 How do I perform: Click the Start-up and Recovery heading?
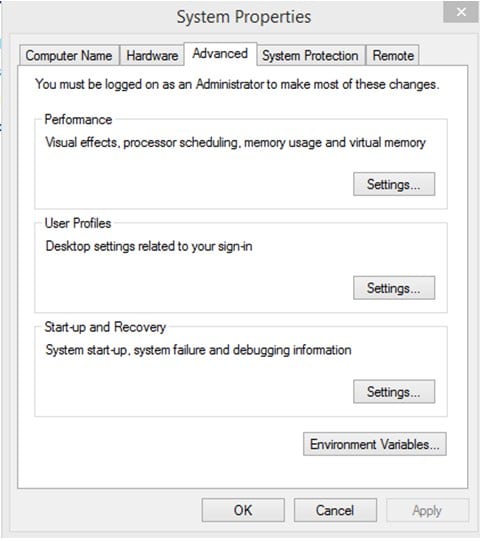point(105,327)
